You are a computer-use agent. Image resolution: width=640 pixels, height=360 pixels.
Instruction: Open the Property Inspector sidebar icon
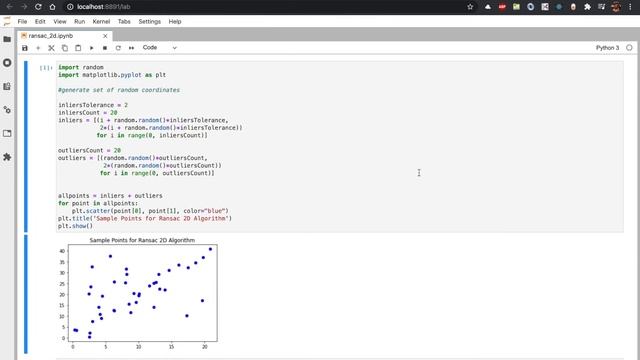[7, 110]
